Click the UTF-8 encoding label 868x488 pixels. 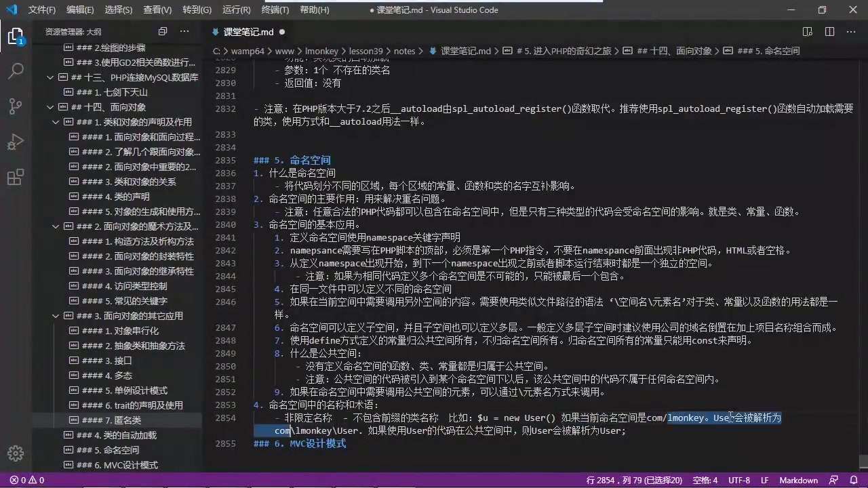(x=738, y=480)
